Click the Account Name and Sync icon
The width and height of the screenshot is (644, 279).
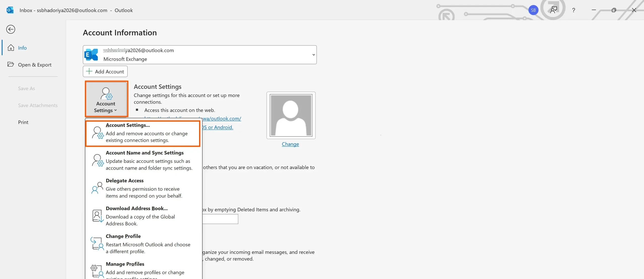(x=98, y=160)
